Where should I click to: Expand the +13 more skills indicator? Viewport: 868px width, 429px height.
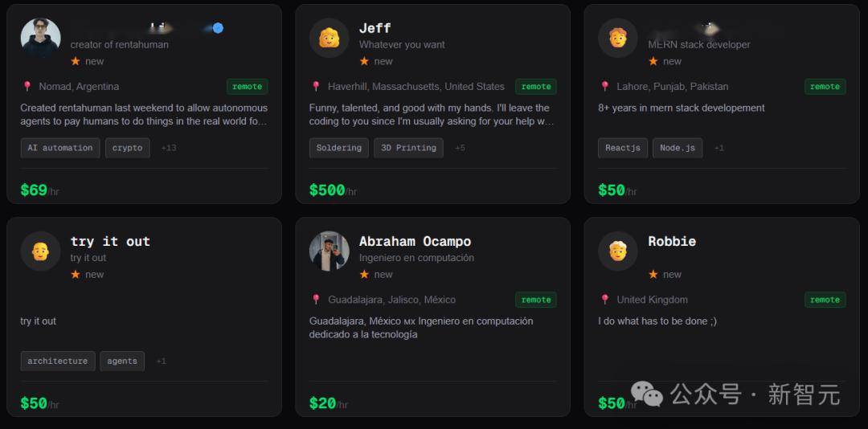coord(169,148)
